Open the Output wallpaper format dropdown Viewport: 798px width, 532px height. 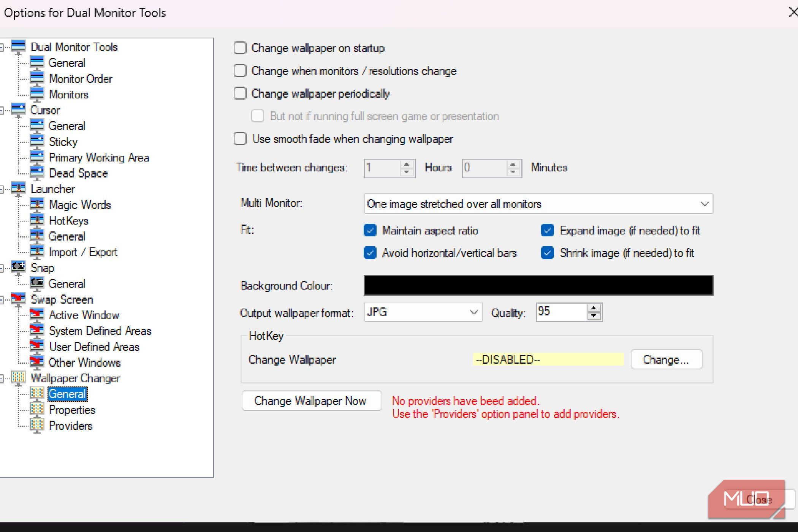pyautogui.click(x=473, y=312)
